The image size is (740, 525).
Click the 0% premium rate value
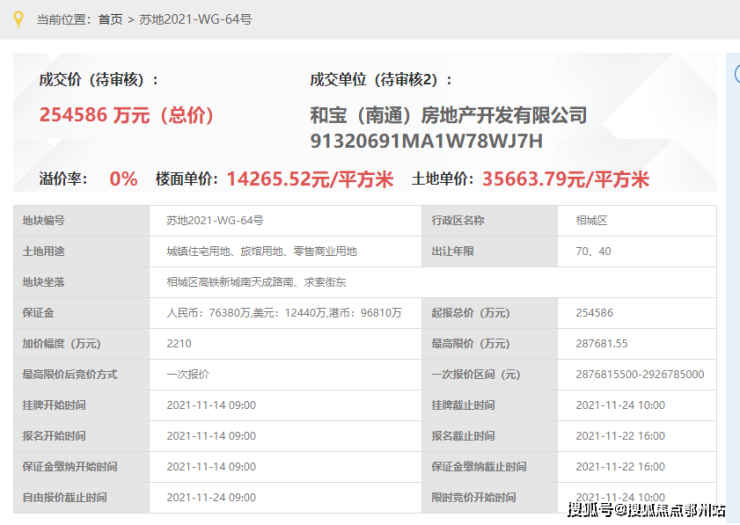coord(123,179)
